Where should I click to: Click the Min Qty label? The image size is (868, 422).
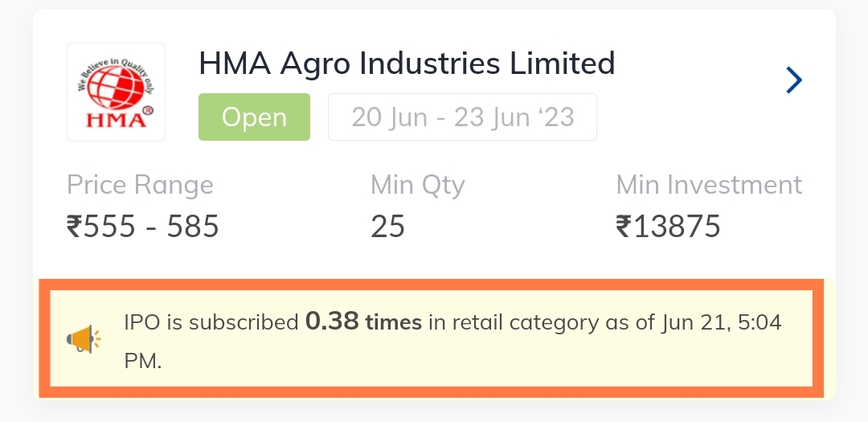coord(417,185)
